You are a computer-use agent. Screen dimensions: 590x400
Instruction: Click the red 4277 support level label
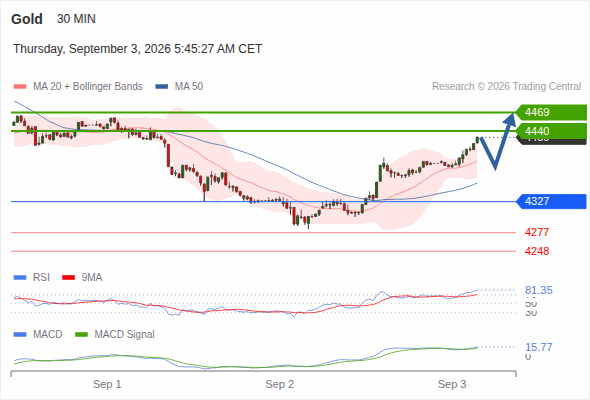coord(537,232)
